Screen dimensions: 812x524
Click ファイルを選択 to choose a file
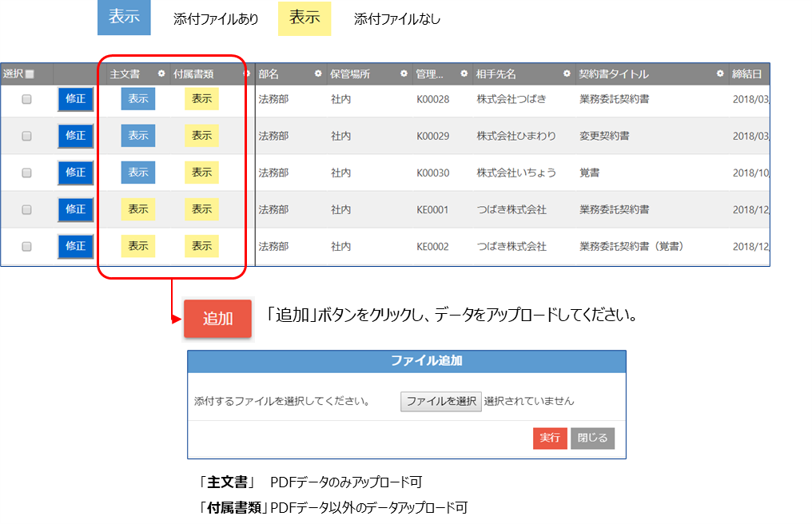[441, 401]
